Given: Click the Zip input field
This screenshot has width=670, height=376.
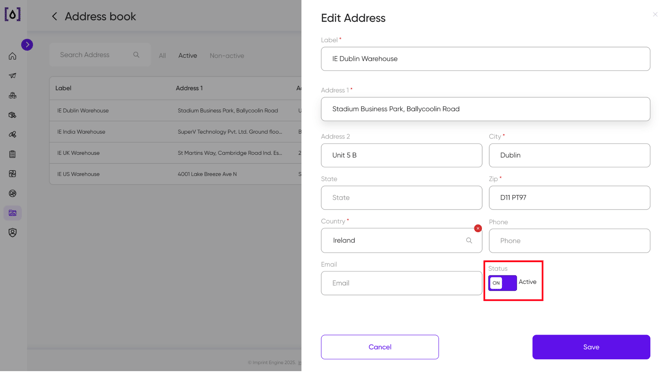Looking at the screenshot, I should pos(570,198).
